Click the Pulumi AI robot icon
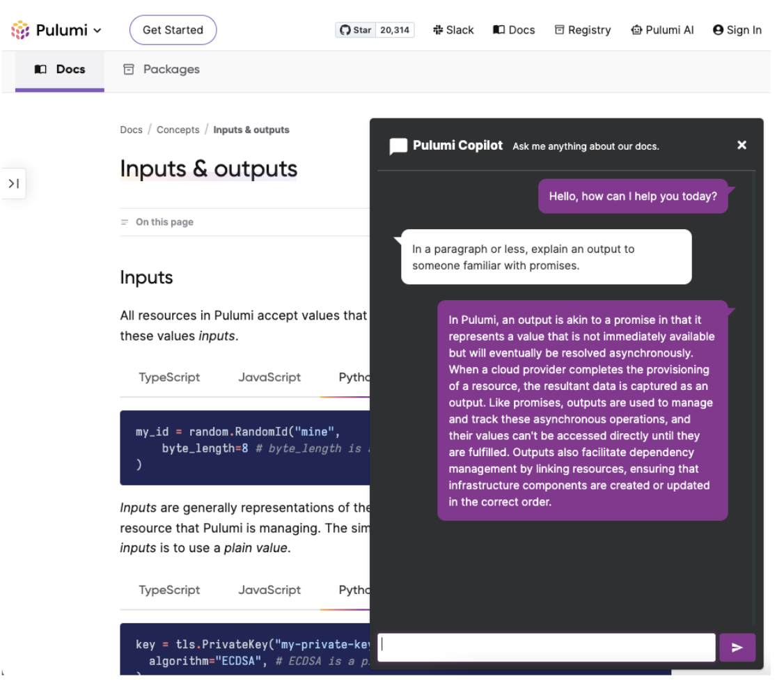Image resolution: width=784 pixels, height=688 pixels. pos(636,30)
